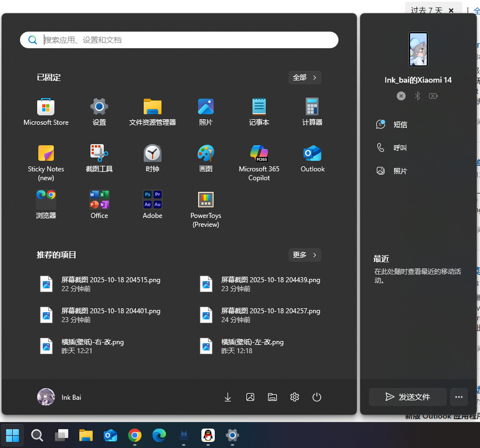The image size is (480, 448).
Task: Open Settings gear on the taskbar
Action: coord(233,435)
